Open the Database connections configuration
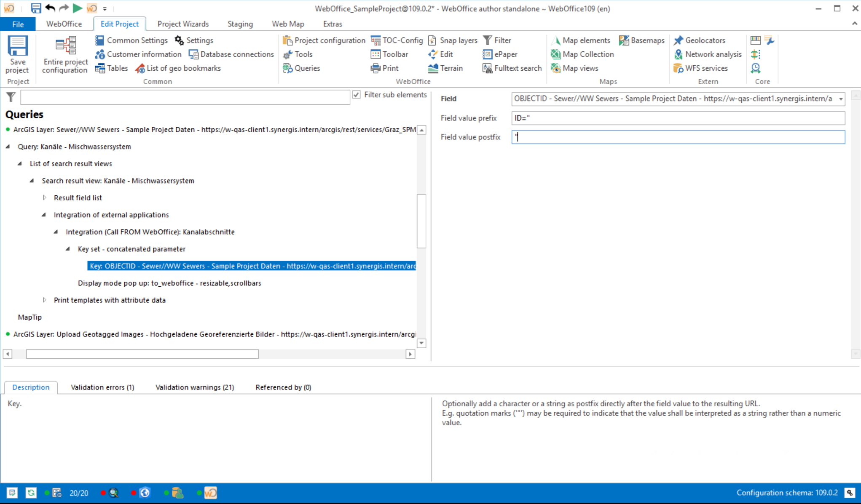Image resolution: width=861 pixels, height=504 pixels. coord(231,54)
